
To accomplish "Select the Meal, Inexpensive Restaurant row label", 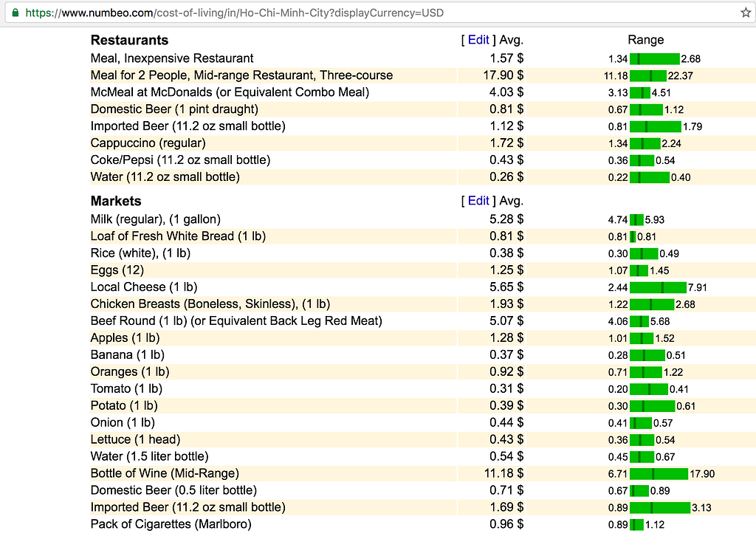I will pyautogui.click(x=171, y=58).
